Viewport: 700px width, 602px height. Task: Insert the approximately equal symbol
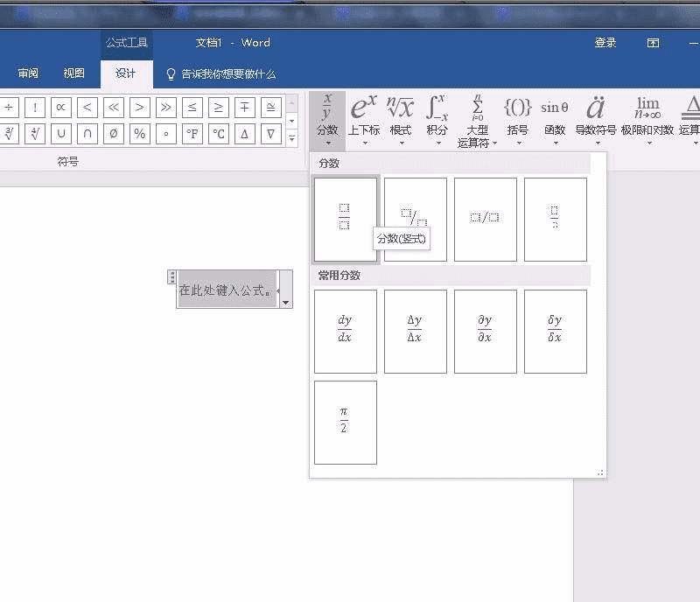271,108
